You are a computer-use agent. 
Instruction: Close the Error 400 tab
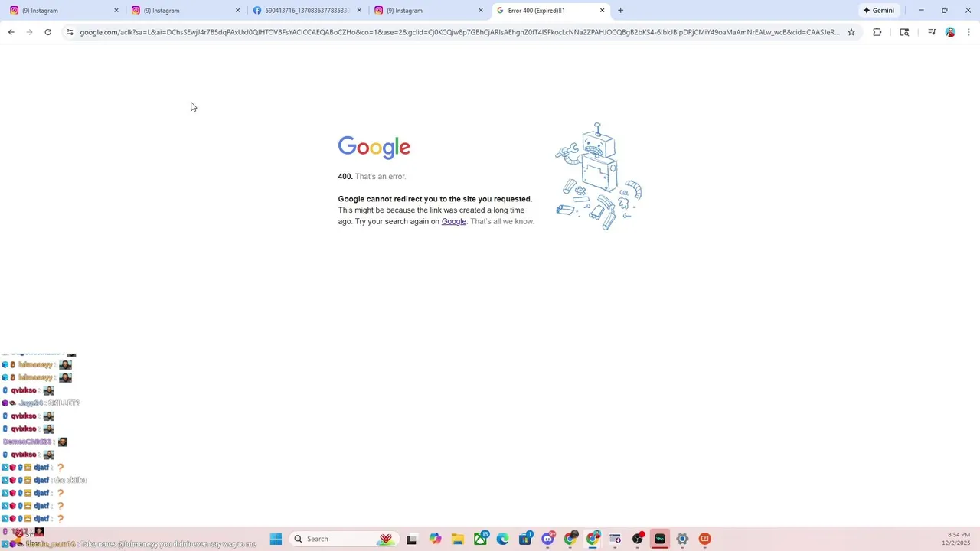point(602,11)
